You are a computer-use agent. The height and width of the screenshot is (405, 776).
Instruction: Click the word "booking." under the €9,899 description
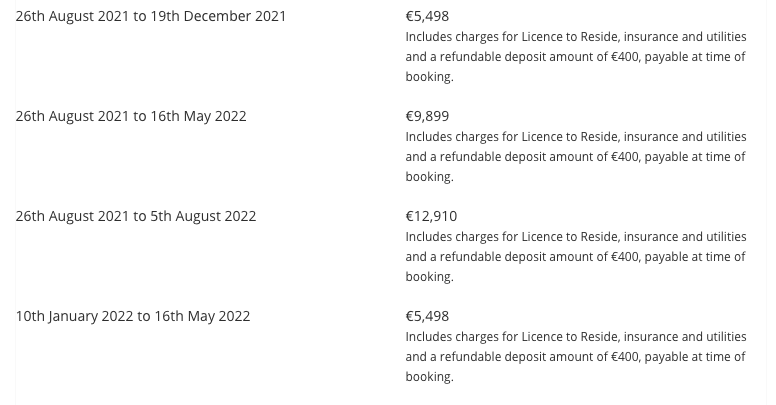click(429, 177)
